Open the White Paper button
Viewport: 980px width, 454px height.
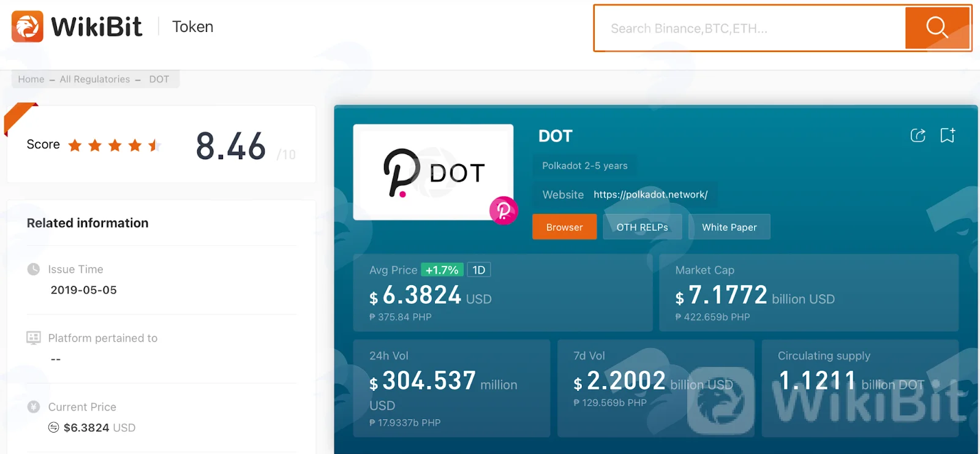coord(729,227)
